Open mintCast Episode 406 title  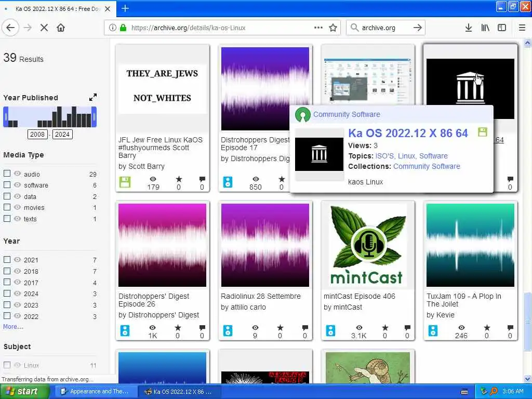[x=360, y=296]
